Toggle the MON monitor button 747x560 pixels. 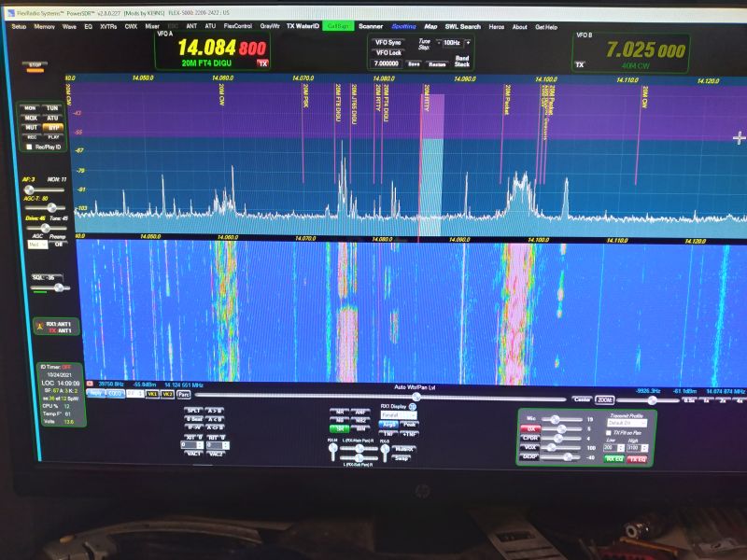click(x=30, y=108)
